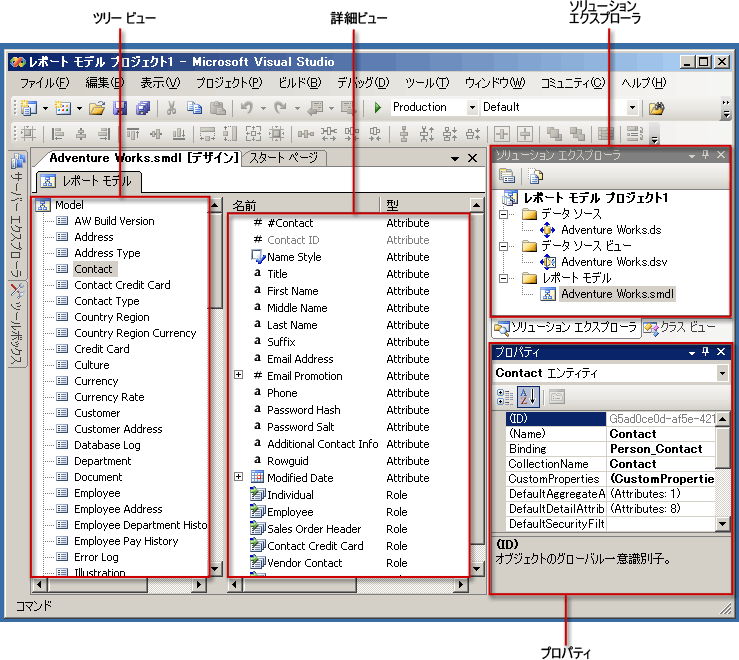Expand the Email Promotion attribute

238,376
